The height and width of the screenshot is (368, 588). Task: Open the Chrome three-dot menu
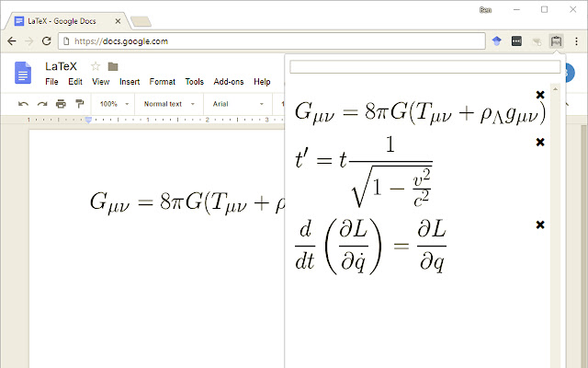(x=576, y=40)
